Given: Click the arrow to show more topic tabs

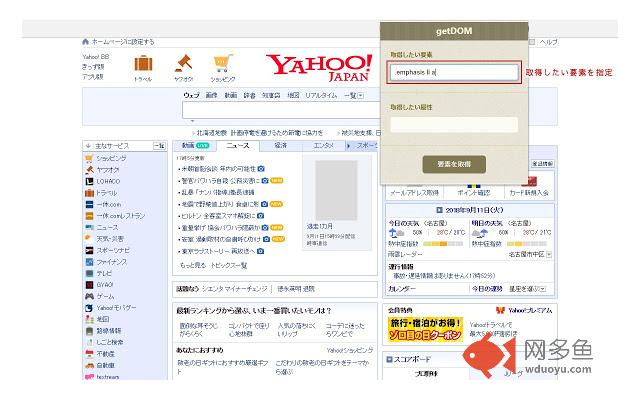Looking at the screenshot, I should click(x=348, y=145).
